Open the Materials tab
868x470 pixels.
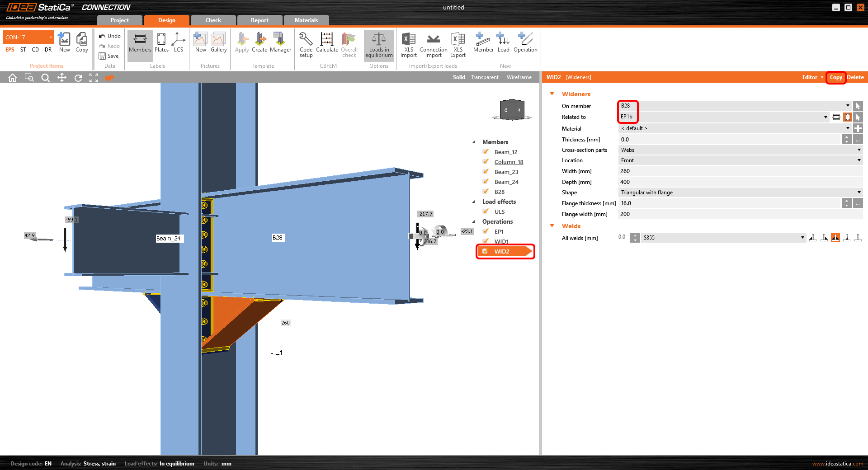point(306,20)
